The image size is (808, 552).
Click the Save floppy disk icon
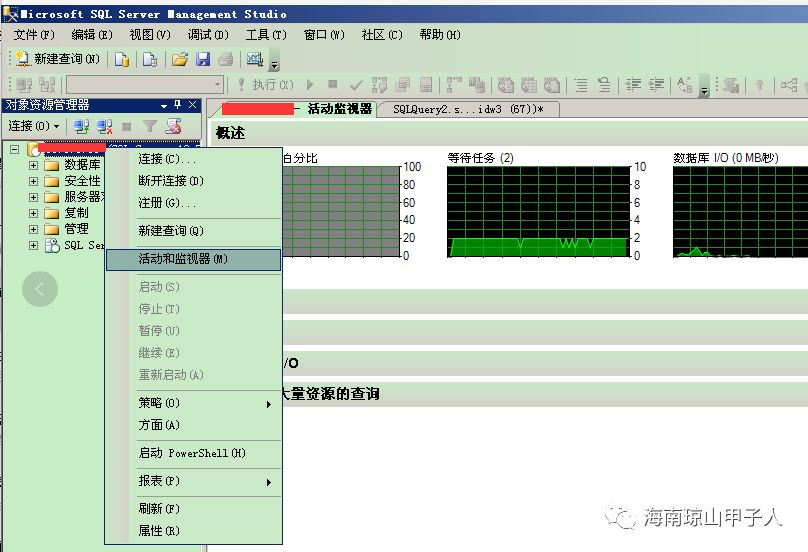(203, 59)
